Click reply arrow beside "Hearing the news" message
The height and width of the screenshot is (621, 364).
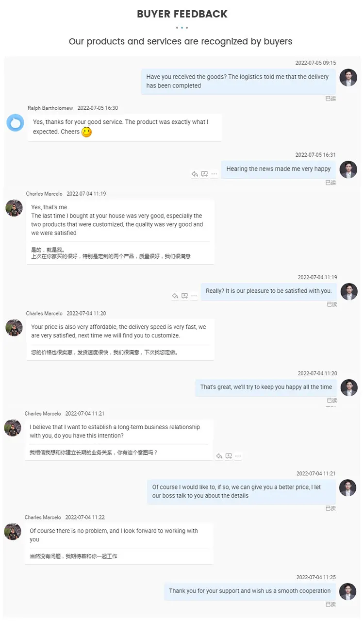195,174
